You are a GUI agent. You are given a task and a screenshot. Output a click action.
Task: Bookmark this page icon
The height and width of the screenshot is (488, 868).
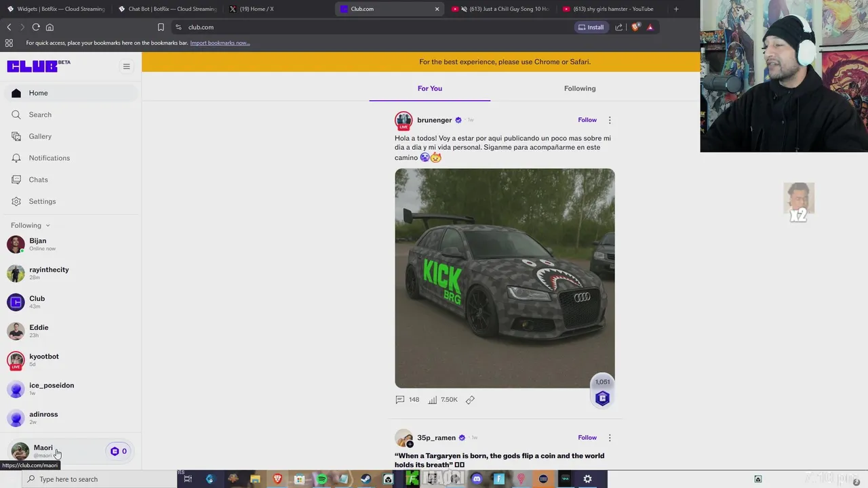tap(161, 27)
